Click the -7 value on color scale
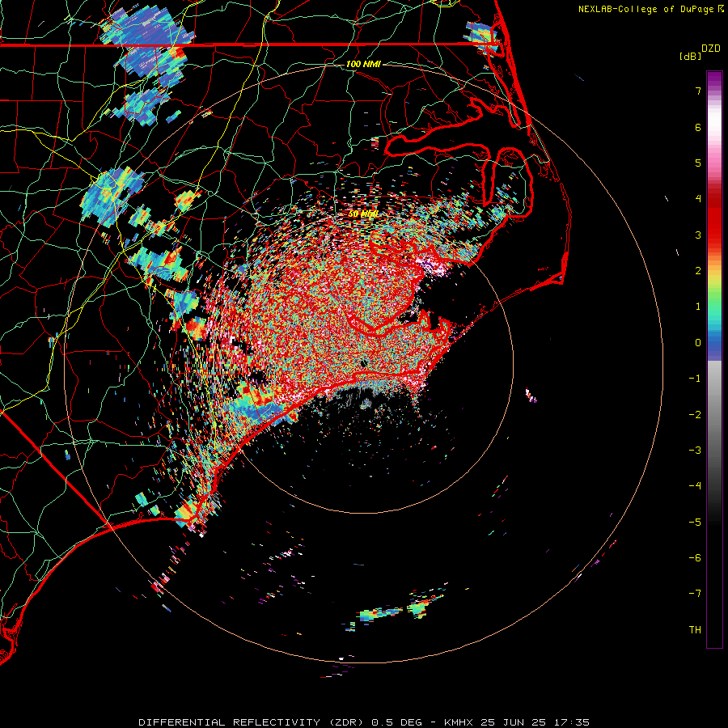Viewport: 728px width, 728px height. coord(695,594)
